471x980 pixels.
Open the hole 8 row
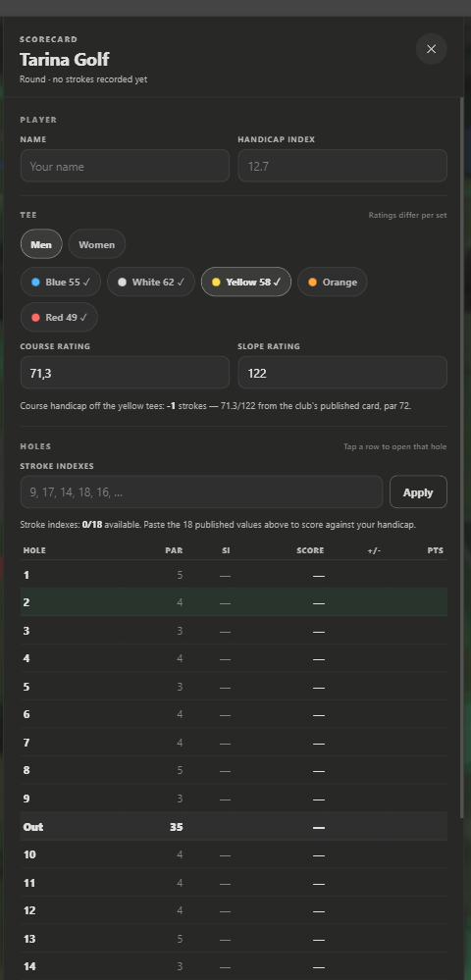point(234,771)
